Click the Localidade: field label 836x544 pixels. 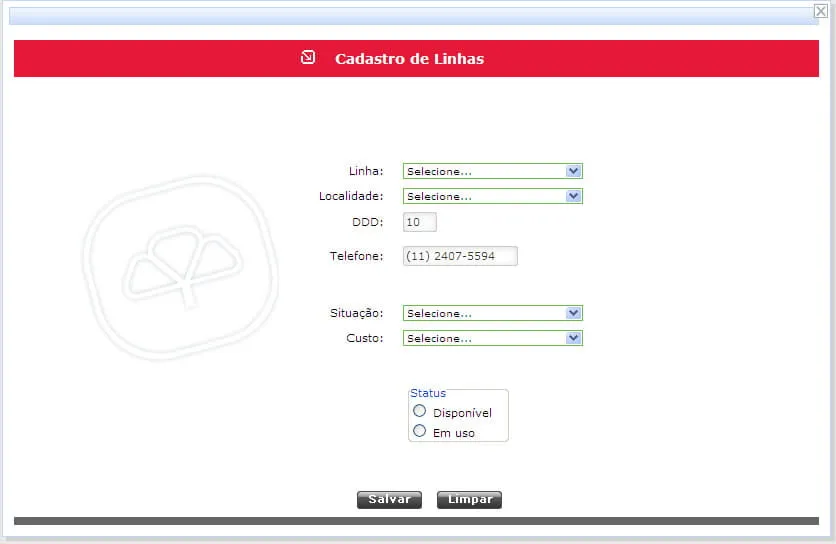(x=351, y=196)
